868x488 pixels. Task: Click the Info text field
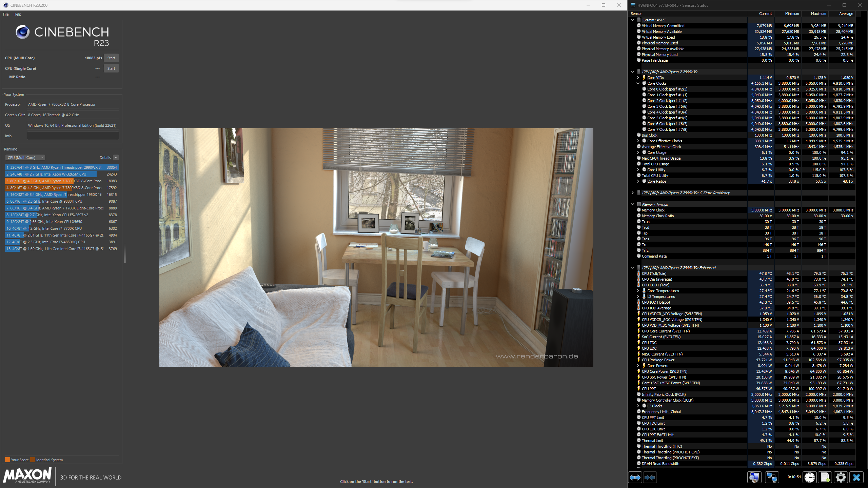[73, 136]
